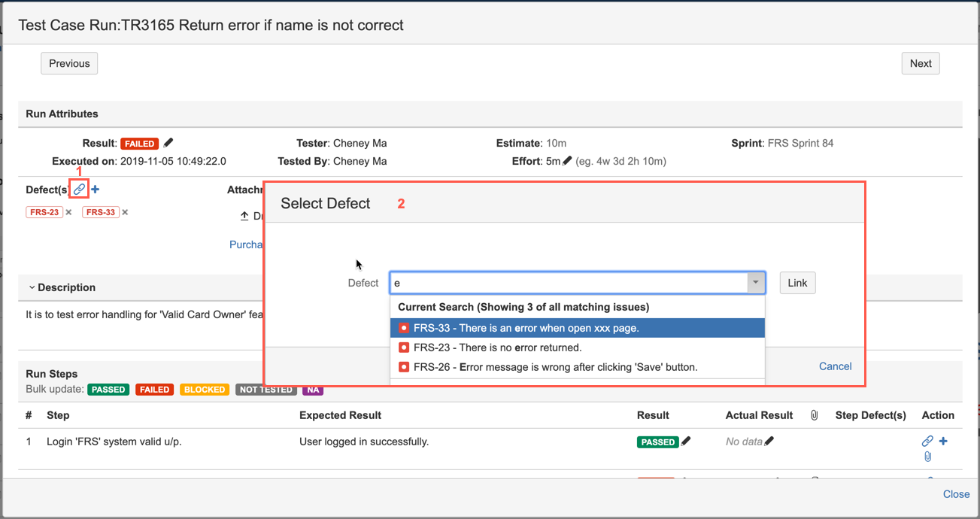The image size is (980, 519).
Task: Click the plus icon to create a defect
Action: 96,190
